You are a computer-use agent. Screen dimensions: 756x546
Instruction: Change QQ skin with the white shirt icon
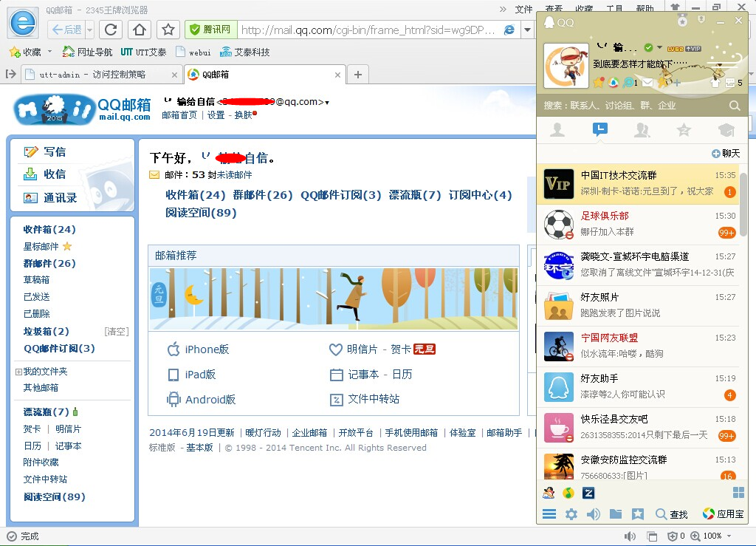point(715,83)
